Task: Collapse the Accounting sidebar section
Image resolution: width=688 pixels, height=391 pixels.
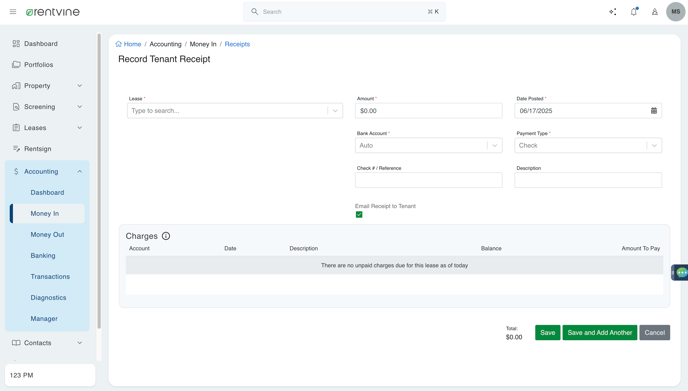Action: 47,172
